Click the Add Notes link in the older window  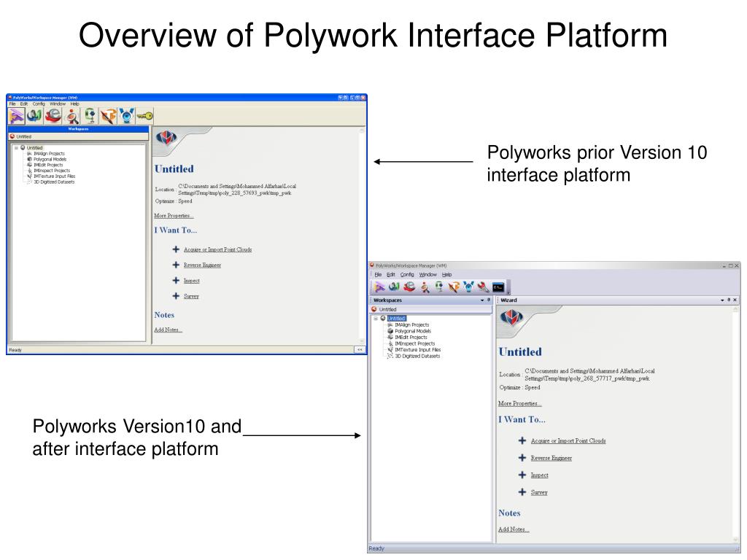(x=169, y=330)
